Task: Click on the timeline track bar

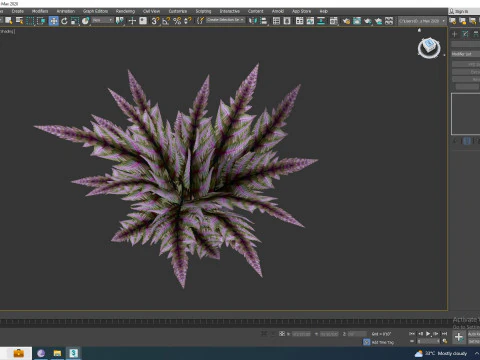Action: click(223, 322)
